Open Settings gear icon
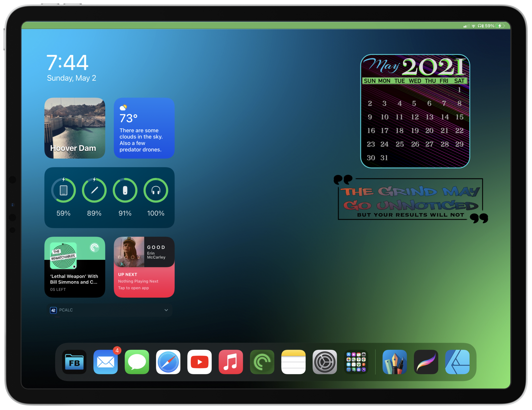This screenshot has width=532, height=410. [325, 362]
